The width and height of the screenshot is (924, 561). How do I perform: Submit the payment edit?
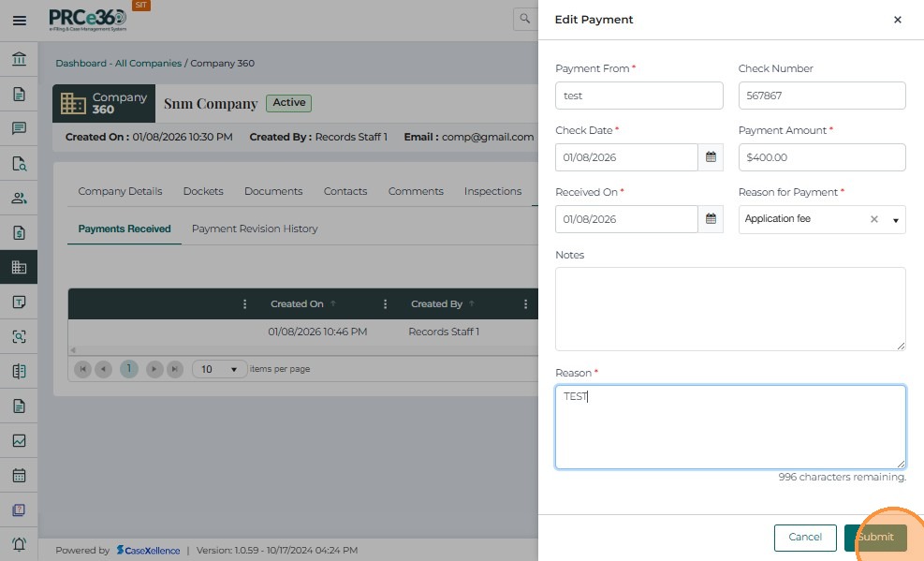pyautogui.click(x=875, y=538)
